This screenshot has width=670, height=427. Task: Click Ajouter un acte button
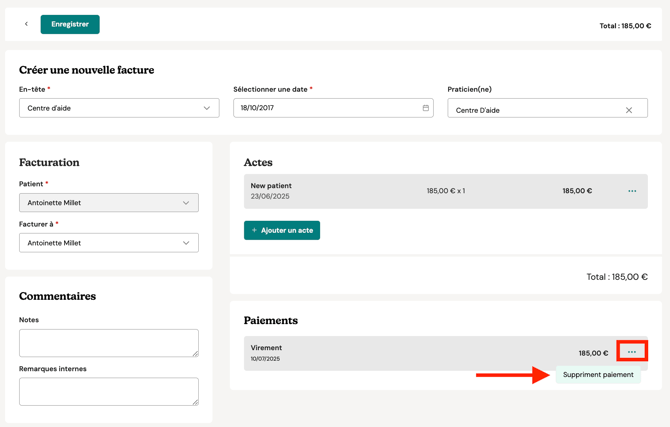point(282,230)
